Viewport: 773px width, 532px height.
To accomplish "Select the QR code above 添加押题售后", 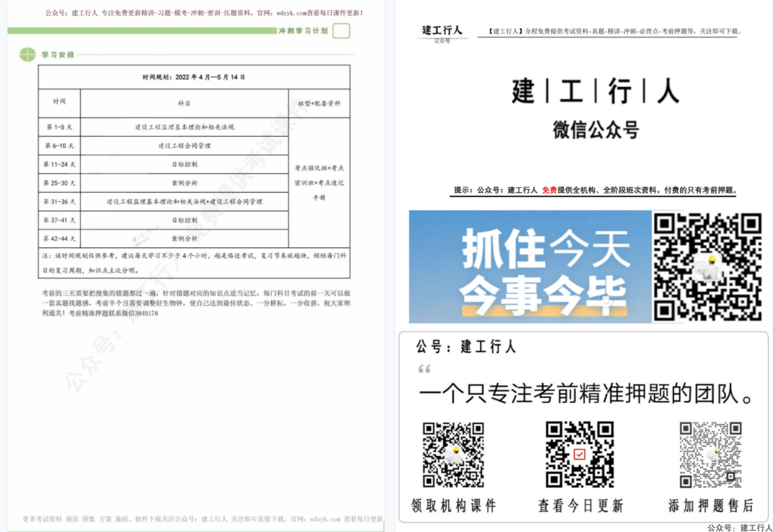I will coord(710,455).
